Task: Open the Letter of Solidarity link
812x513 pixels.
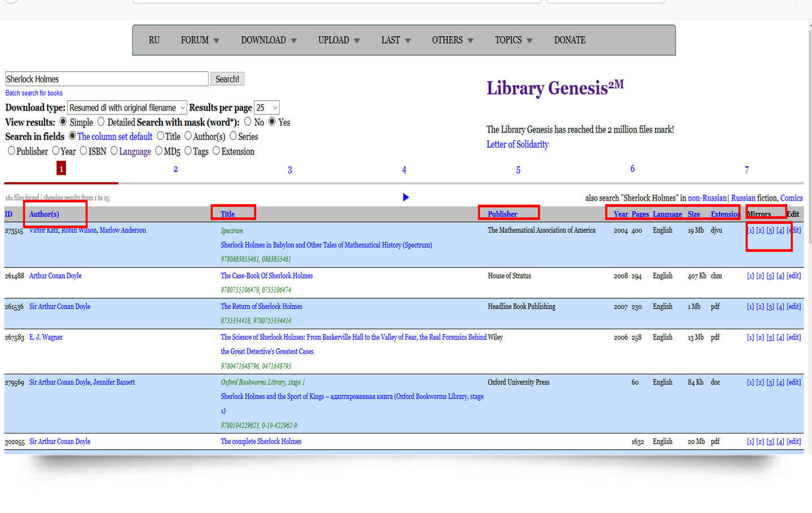Action: (x=518, y=144)
